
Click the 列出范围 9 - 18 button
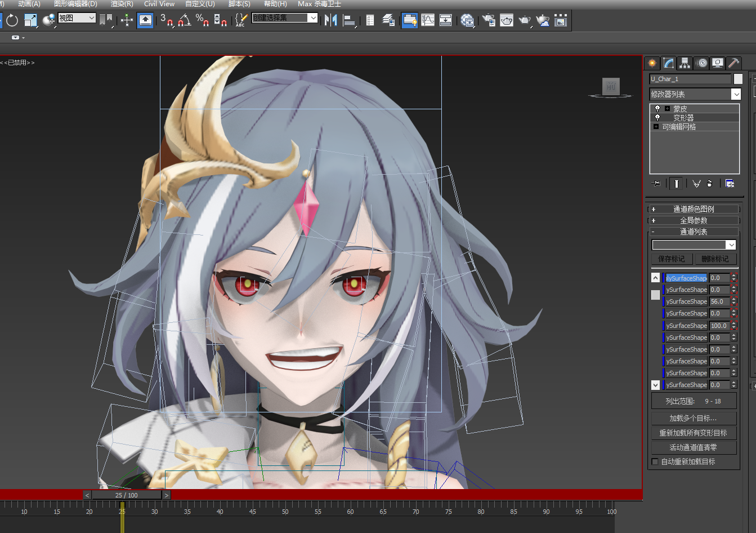[x=694, y=401]
